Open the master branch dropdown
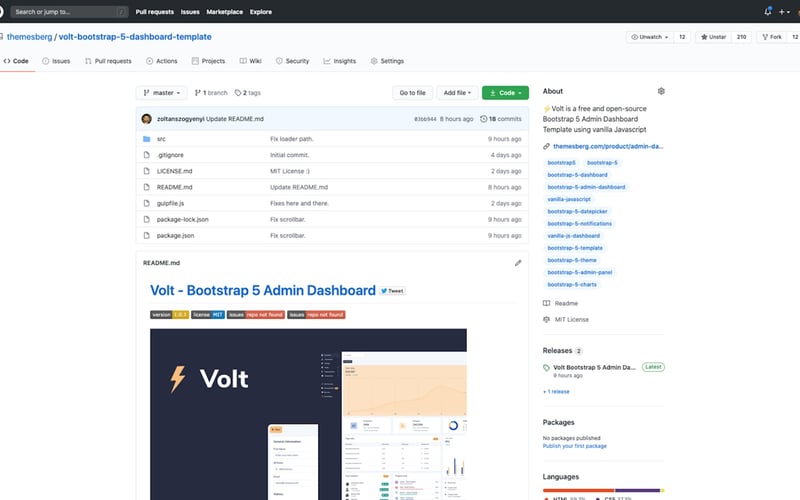 pyautogui.click(x=162, y=93)
